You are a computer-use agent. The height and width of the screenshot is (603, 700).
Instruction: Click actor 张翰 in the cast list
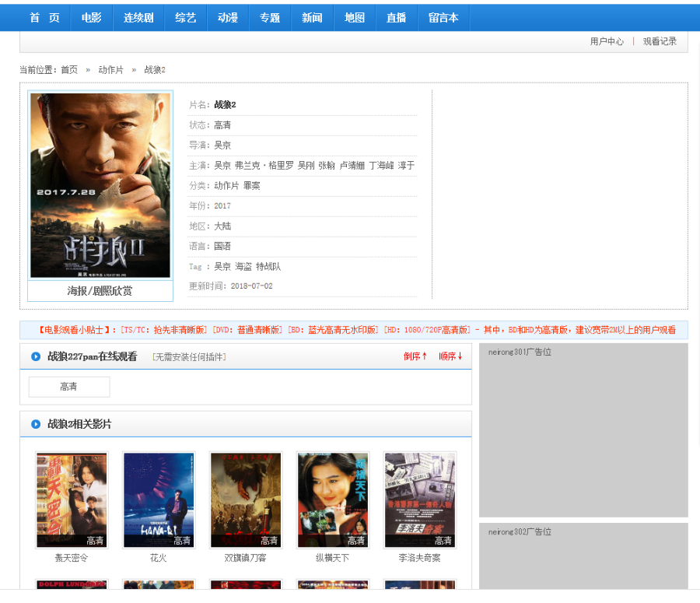tap(327, 166)
